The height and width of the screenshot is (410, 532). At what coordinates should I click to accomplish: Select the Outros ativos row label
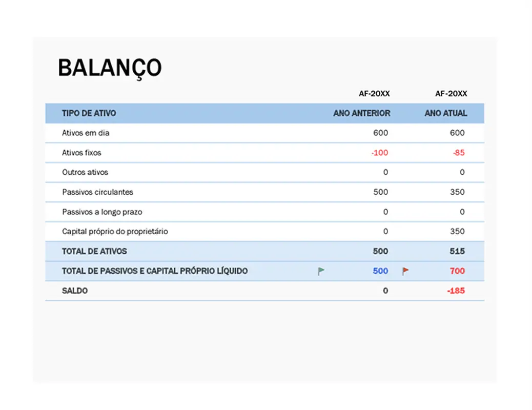(x=84, y=172)
